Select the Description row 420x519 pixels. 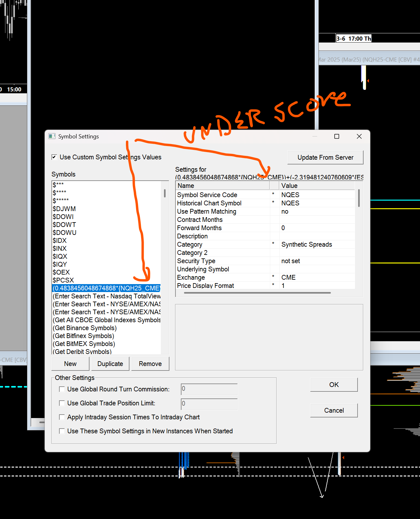[265, 236]
